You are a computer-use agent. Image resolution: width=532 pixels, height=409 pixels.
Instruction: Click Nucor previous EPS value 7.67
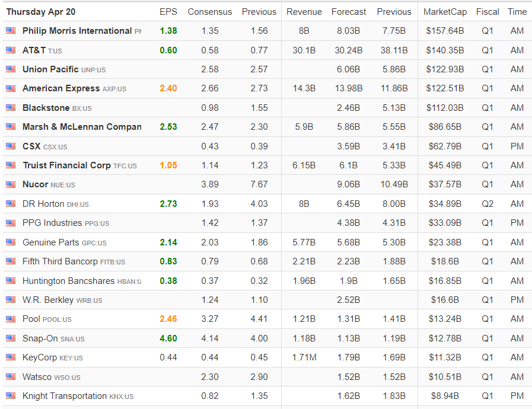tap(259, 184)
